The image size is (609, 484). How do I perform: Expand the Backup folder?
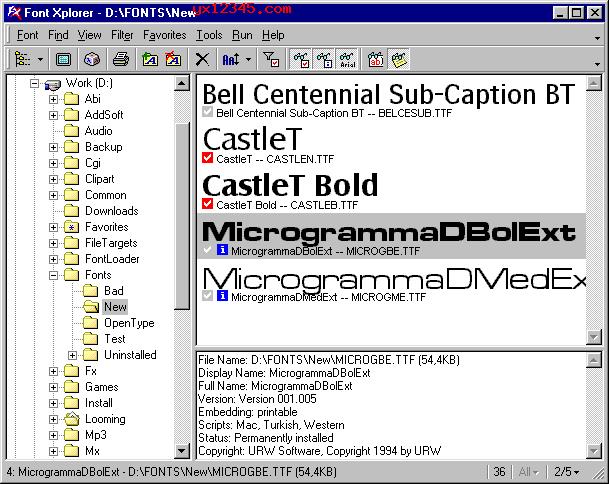54,147
